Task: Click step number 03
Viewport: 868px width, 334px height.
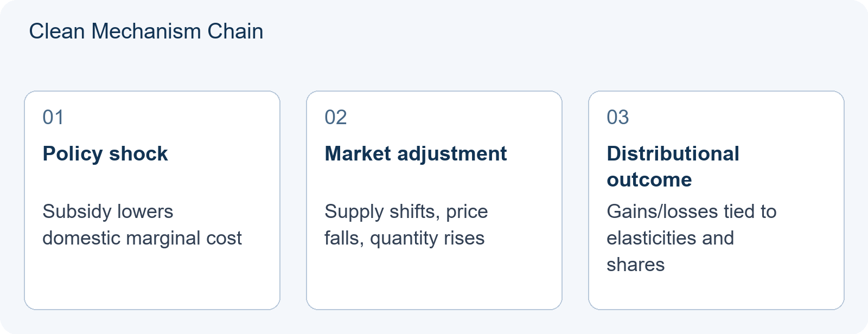Action: [x=618, y=117]
